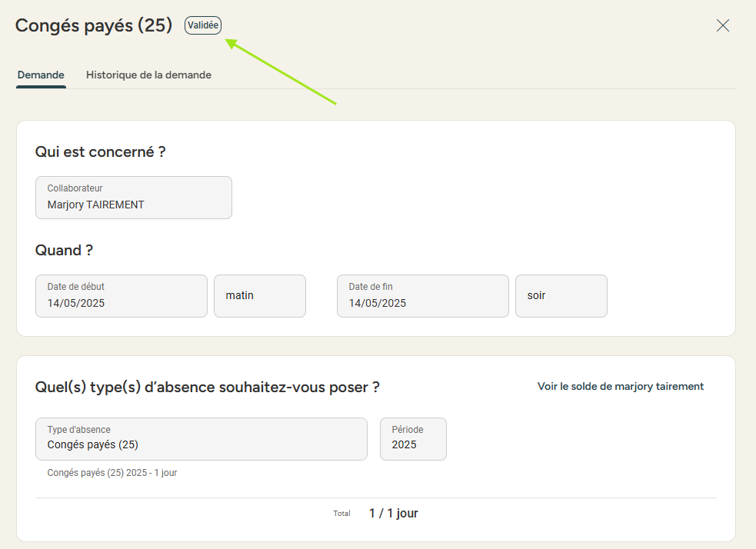Image resolution: width=756 pixels, height=549 pixels.
Task: Close the Congés payés request panel
Action: [x=722, y=25]
